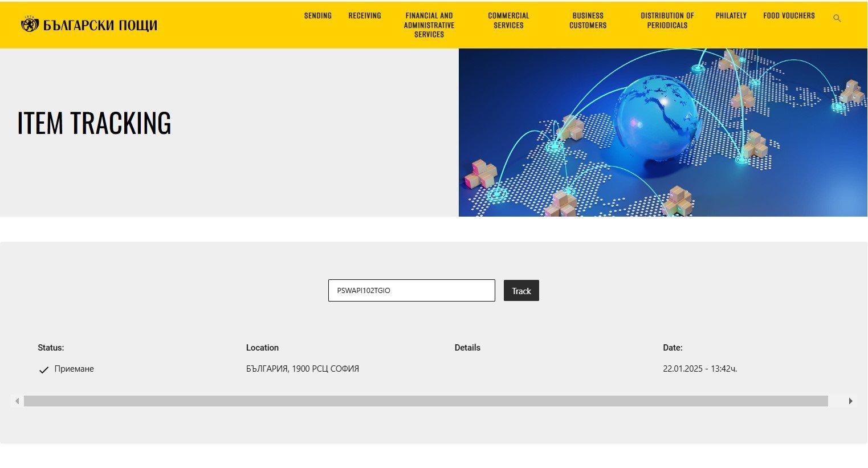This screenshot has width=868, height=468.
Task: Click the search magnifier icon
Action: click(x=837, y=18)
